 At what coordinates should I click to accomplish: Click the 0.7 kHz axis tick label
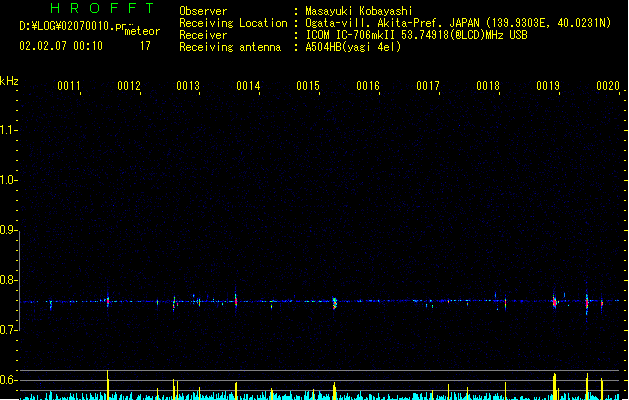coord(7,330)
